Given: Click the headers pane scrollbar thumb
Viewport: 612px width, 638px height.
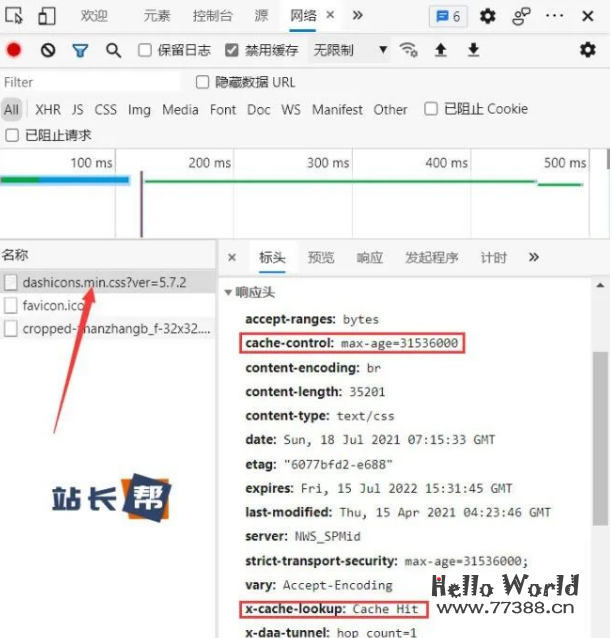Looking at the screenshot, I should (x=600, y=439).
